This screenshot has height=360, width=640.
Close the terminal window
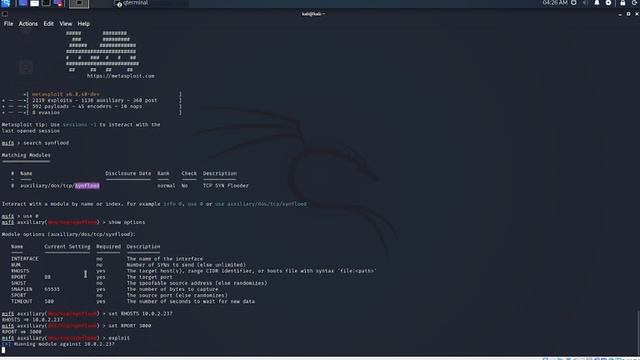coord(637,14)
